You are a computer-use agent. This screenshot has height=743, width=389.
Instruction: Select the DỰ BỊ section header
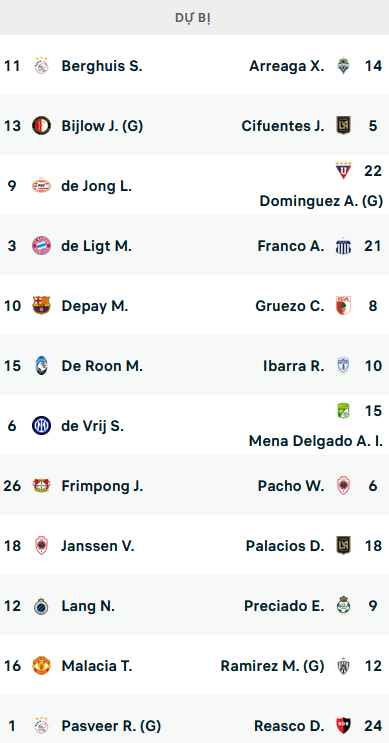click(x=194, y=18)
